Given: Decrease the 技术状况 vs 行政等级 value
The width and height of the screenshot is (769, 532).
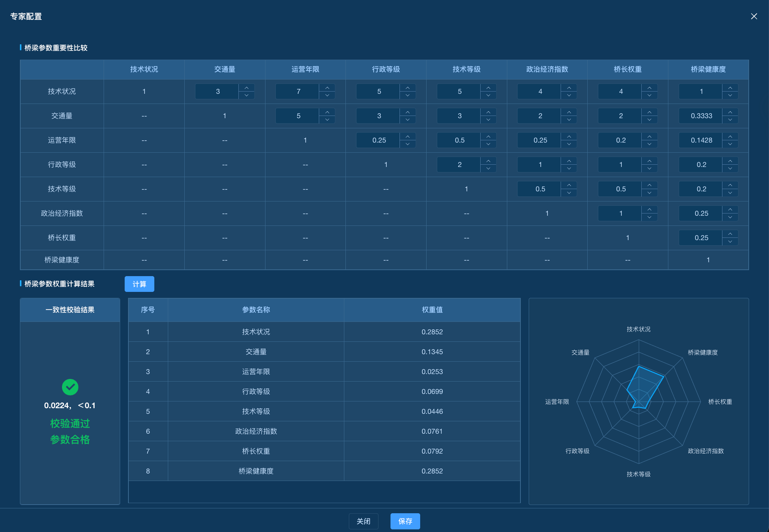Looking at the screenshot, I should point(408,95).
